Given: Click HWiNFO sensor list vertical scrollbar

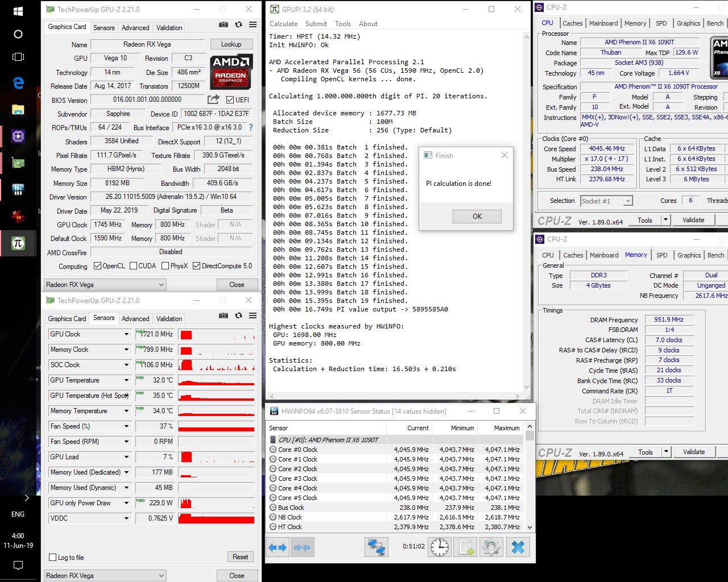Looking at the screenshot, I should click(x=530, y=477).
